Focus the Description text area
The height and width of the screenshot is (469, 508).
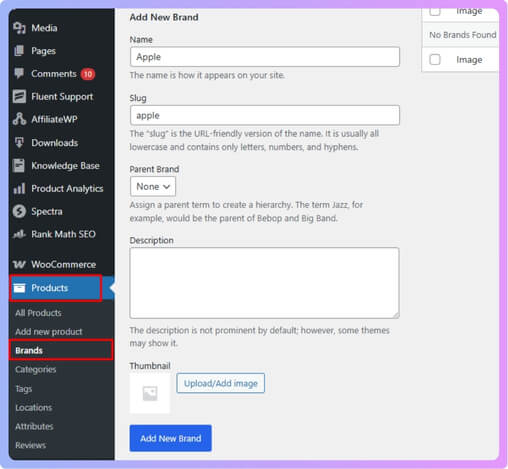coord(265,283)
